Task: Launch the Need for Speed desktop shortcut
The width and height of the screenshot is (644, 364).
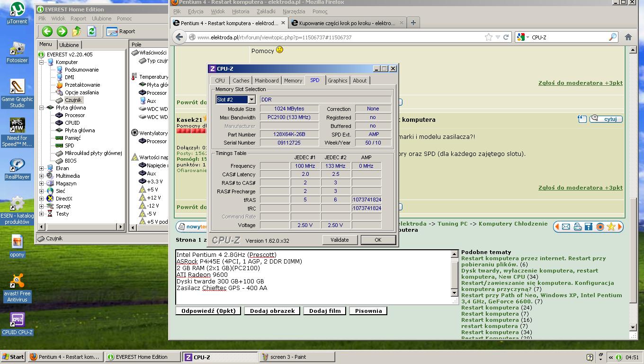Action: [17, 132]
